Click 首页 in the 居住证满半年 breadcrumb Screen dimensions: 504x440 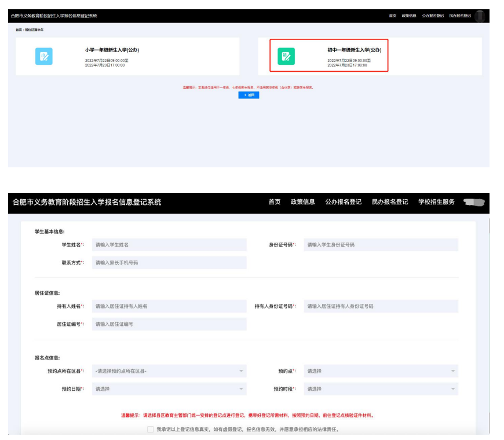click(19, 30)
